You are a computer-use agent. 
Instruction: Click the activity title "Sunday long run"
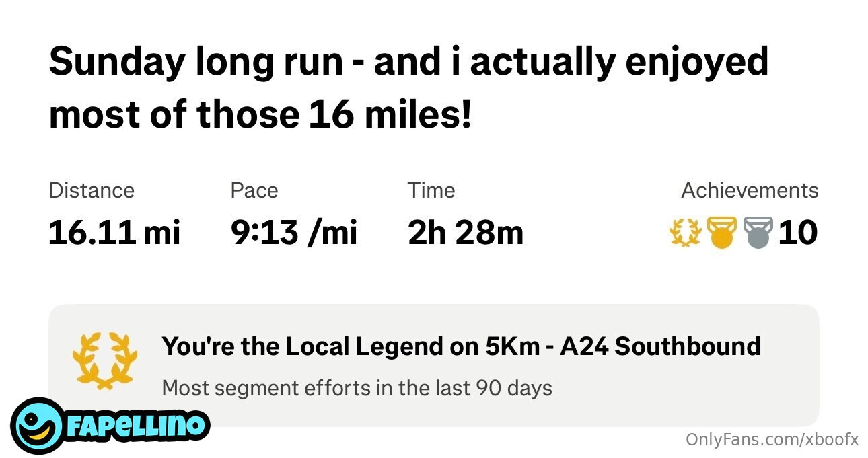point(195,62)
